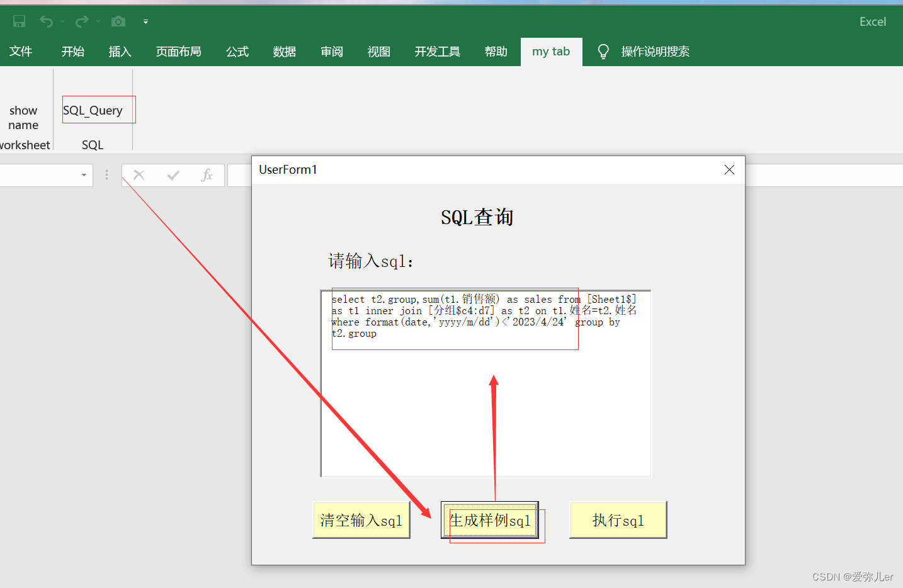Screen dimensions: 903x588
Task: Click the SQL_Query ribbon button
Action: 93,110
